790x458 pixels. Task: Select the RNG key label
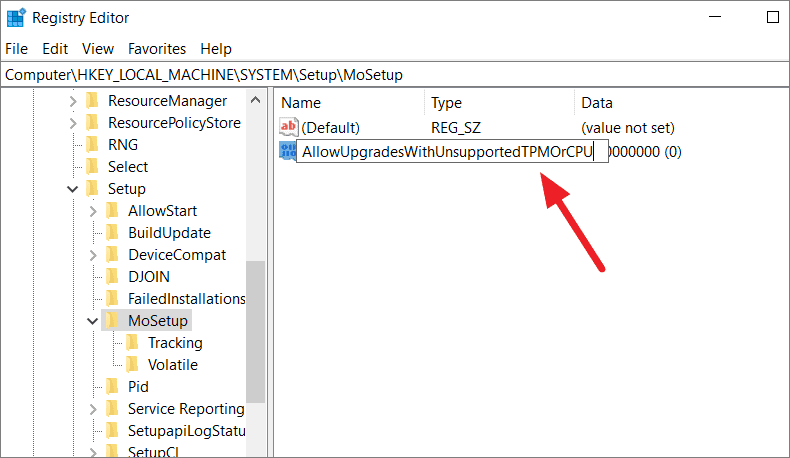click(123, 145)
